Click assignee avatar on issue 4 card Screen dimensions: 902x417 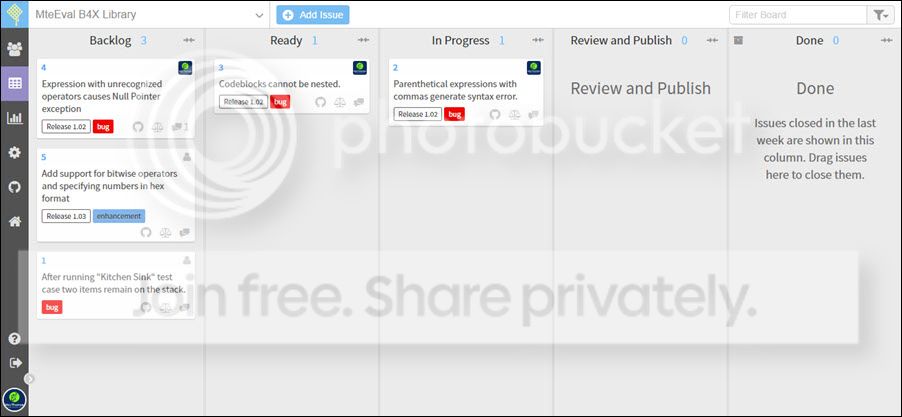coord(185,68)
